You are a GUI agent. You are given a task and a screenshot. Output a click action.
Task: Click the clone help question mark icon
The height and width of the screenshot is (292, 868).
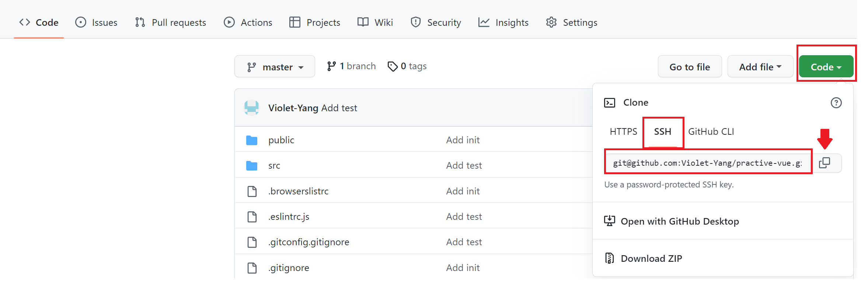tap(836, 103)
